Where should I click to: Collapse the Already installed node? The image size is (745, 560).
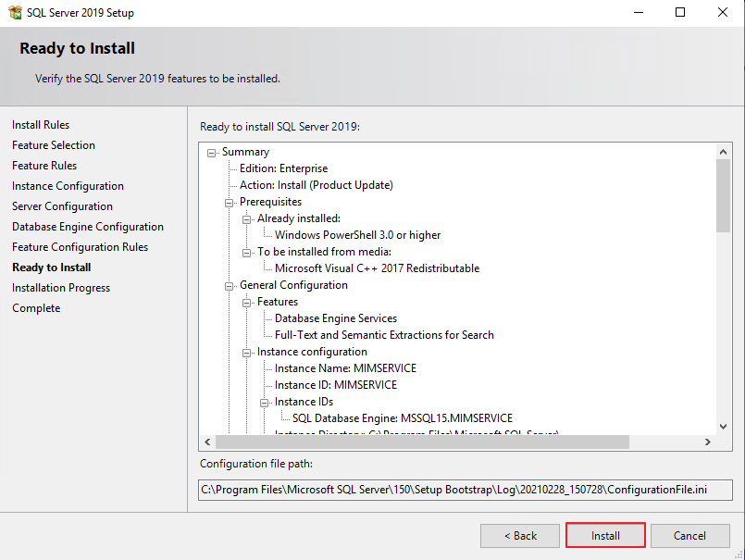coord(246,219)
